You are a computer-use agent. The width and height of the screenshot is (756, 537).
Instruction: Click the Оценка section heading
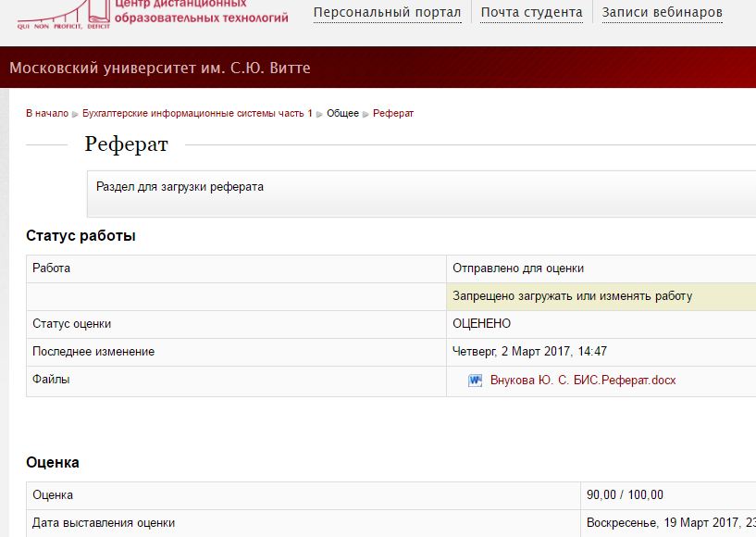coord(53,462)
